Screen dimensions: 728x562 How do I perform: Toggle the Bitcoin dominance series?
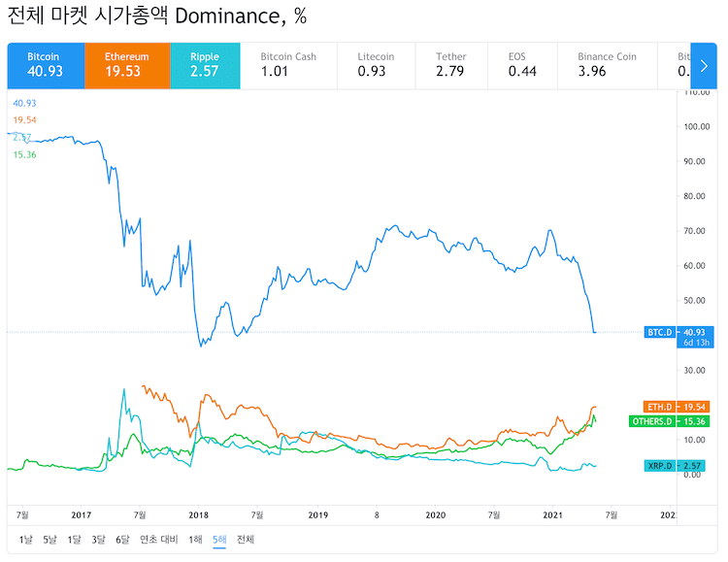click(46, 65)
